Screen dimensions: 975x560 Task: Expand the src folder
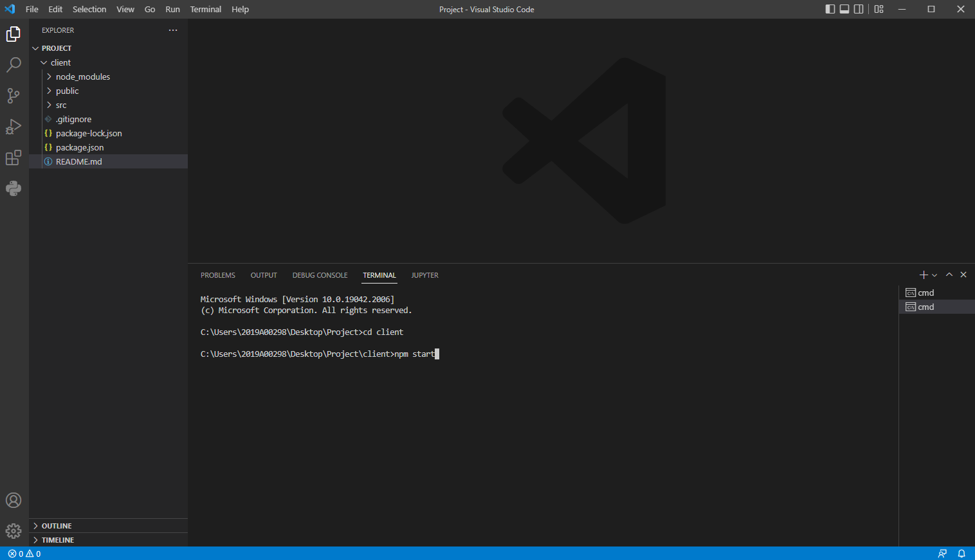108,105
